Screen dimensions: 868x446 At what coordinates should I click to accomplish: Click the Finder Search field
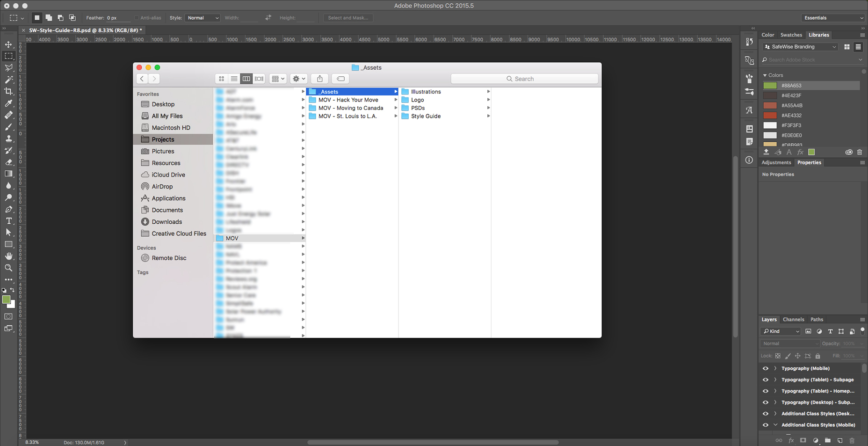click(x=524, y=79)
